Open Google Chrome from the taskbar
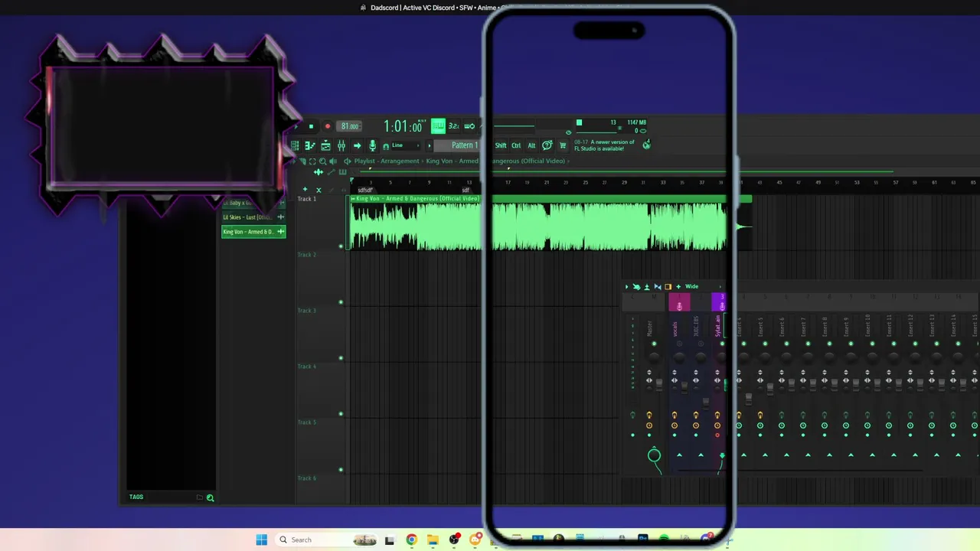 [411, 540]
